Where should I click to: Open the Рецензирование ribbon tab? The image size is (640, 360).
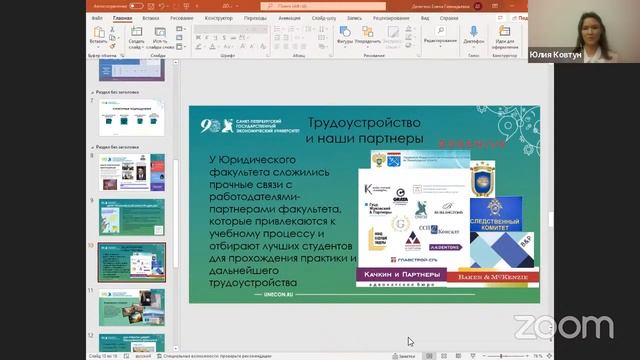391,18
